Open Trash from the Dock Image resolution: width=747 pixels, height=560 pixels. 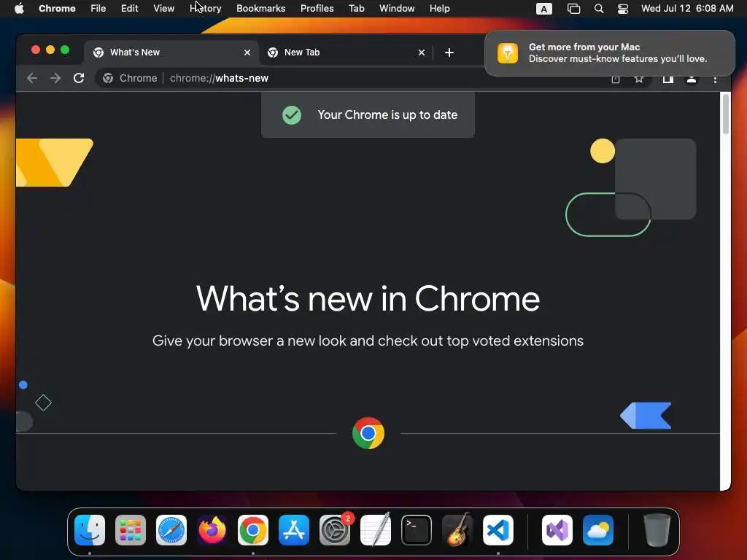(657, 530)
